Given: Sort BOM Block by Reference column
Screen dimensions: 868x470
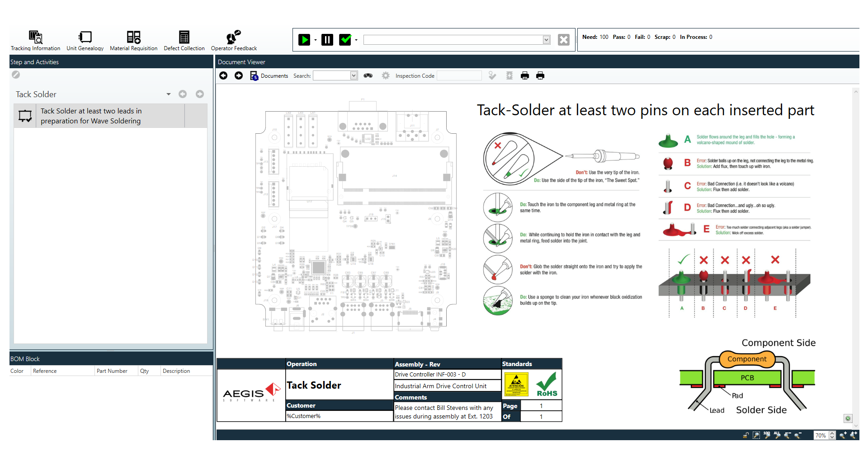Looking at the screenshot, I should pos(62,371).
